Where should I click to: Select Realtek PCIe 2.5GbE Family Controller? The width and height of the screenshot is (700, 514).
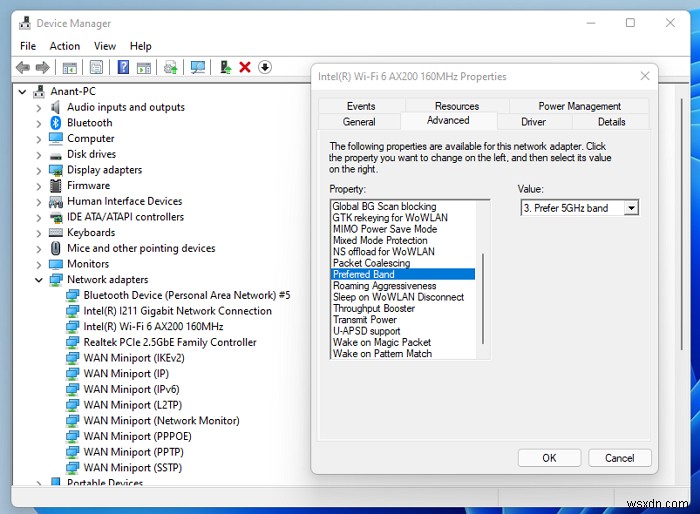pos(170,343)
